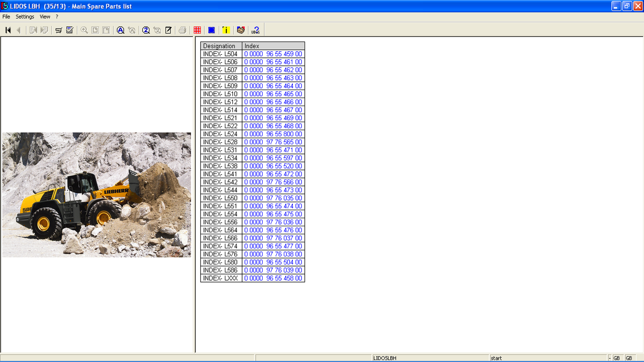Click the Liebherr wheel loader photo
This screenshot has height=362, width=644.
[x=97, y=195]
